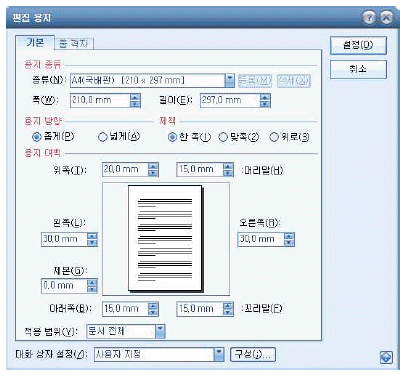The image size is (406, 377).
Task: Adjust the 오른쪽(R) right margin spinner
Action: click(289, 239)
